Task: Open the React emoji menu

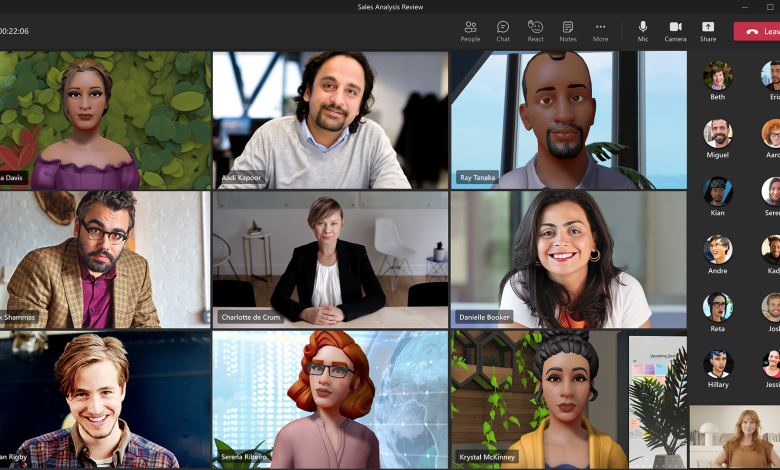Action: pyautogui.click(x=535, y=31)
